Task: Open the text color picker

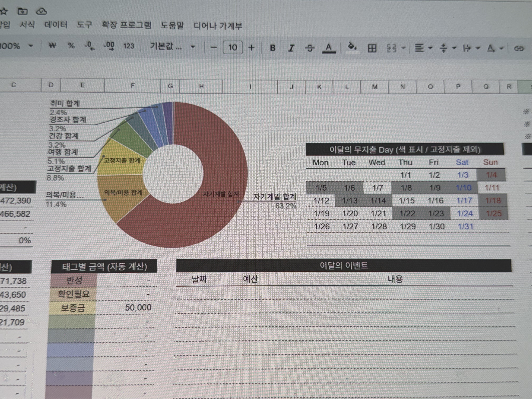Action: (x=329, y=48)
